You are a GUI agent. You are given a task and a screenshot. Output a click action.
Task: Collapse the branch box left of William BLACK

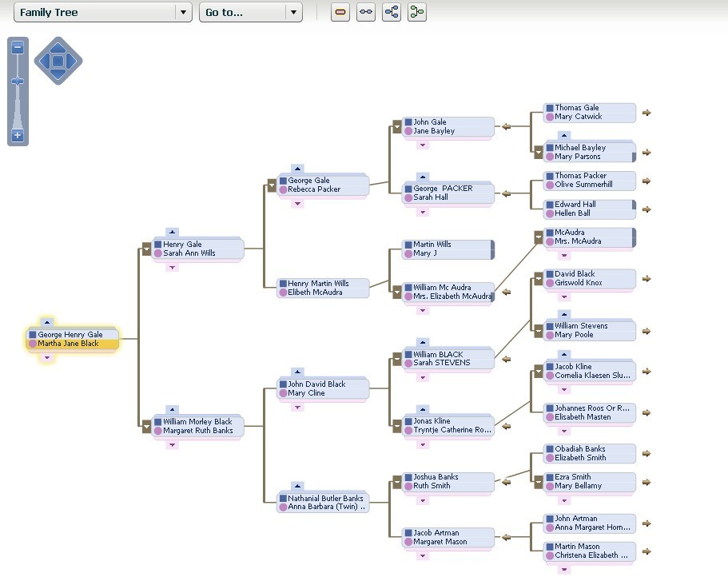(x=397, y=359)
